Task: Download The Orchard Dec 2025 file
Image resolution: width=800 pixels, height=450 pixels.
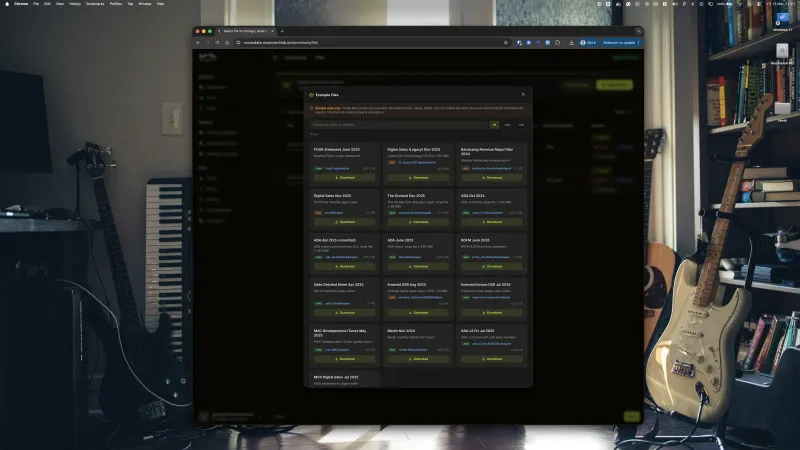Action: point(419,222)
